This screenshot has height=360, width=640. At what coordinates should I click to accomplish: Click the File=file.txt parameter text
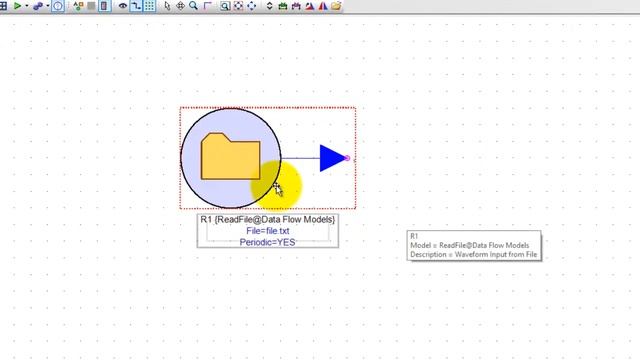(x=268, y=231)
